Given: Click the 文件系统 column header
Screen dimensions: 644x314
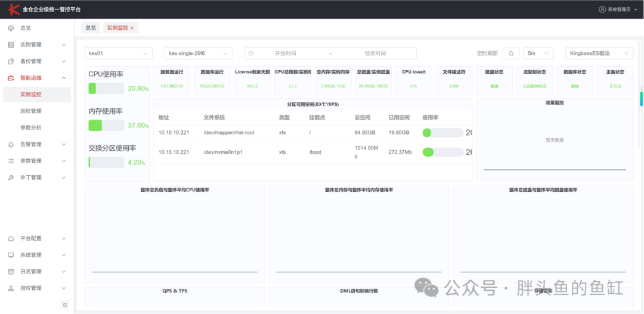Looking at the screenshot, I should pyautogui.click(x=215, y=117).
